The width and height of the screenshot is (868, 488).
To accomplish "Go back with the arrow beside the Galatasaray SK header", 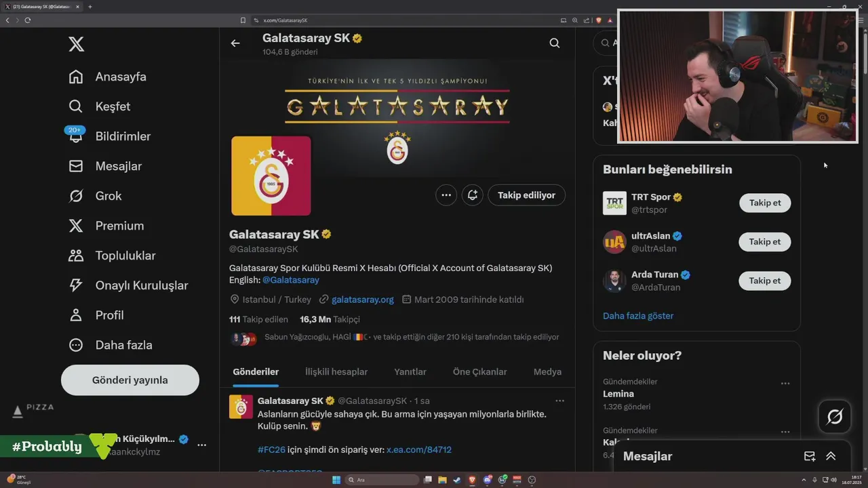I will (x=235, y=43).
